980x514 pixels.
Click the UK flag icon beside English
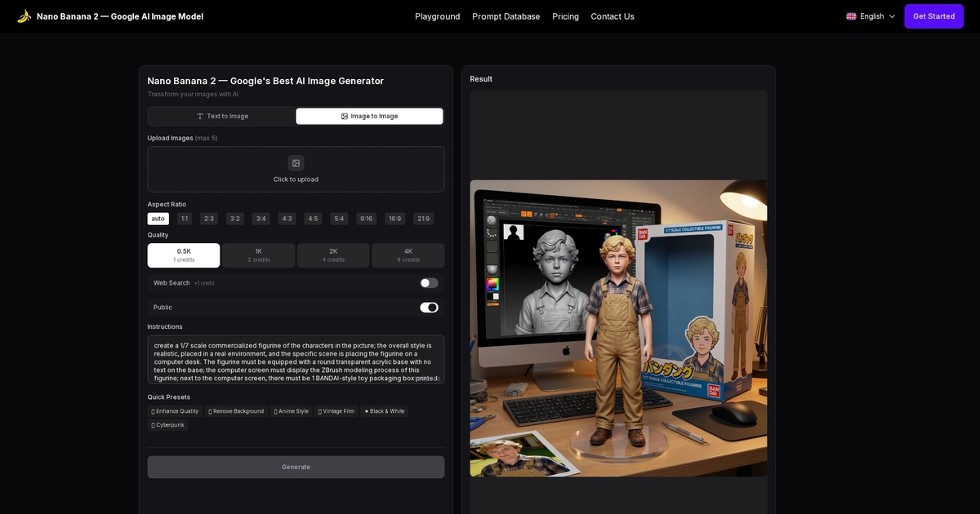[x=850, y=16]
